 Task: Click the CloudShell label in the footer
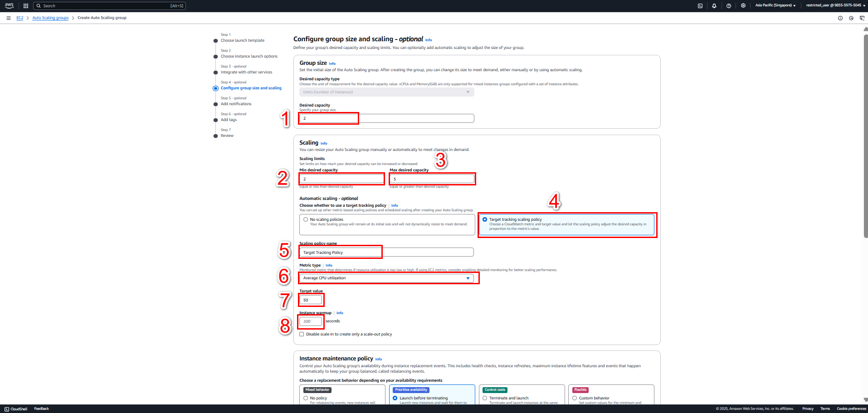click(x=19, y=409)
